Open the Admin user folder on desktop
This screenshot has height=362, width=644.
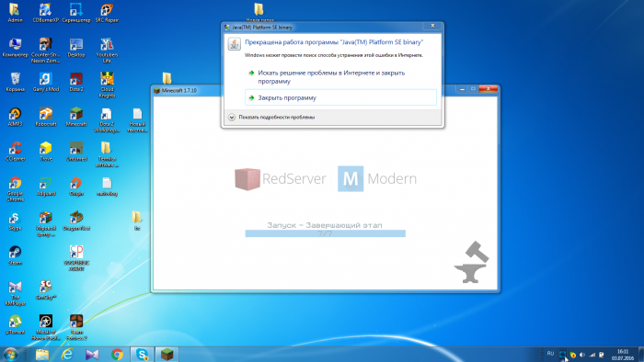point(15,13)
